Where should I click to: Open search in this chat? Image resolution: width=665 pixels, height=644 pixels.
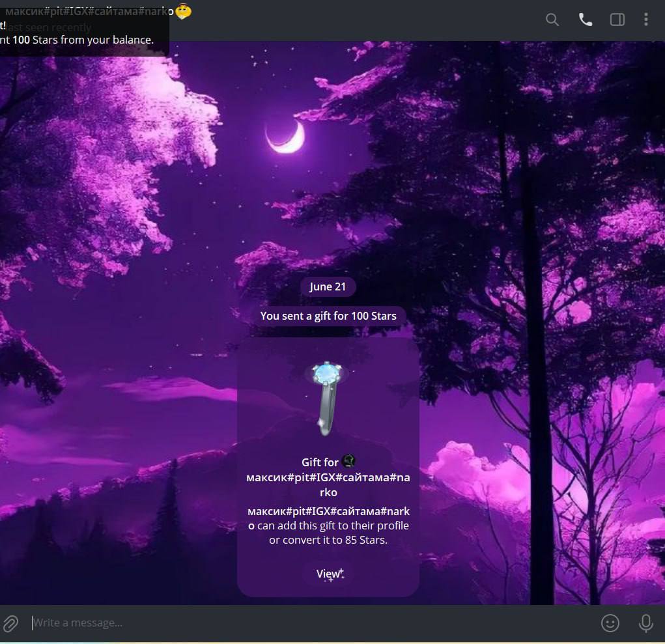[x=552, y=20]
